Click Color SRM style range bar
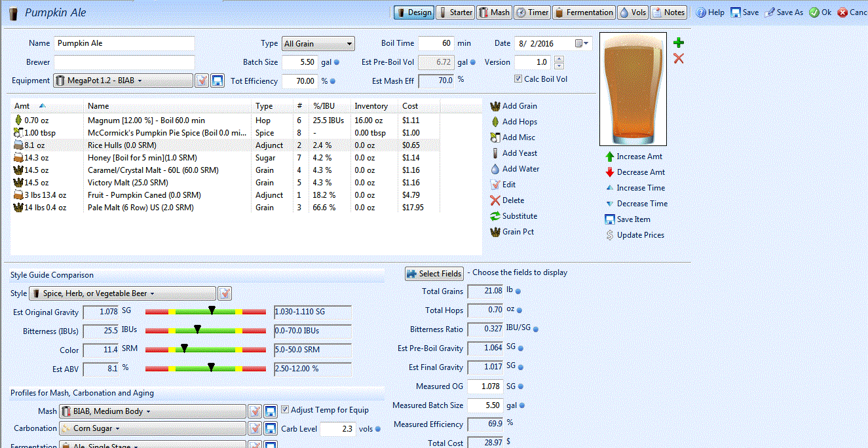Image resolution: width=868 pixels, height=448 pixels. pyautogui.click(x=205, y=350)
